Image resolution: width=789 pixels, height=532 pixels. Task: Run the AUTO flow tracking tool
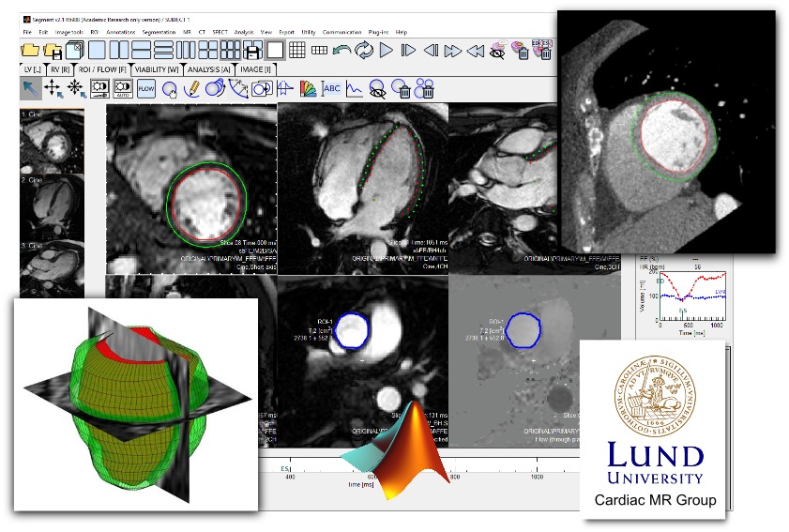[x=123, y=88]
